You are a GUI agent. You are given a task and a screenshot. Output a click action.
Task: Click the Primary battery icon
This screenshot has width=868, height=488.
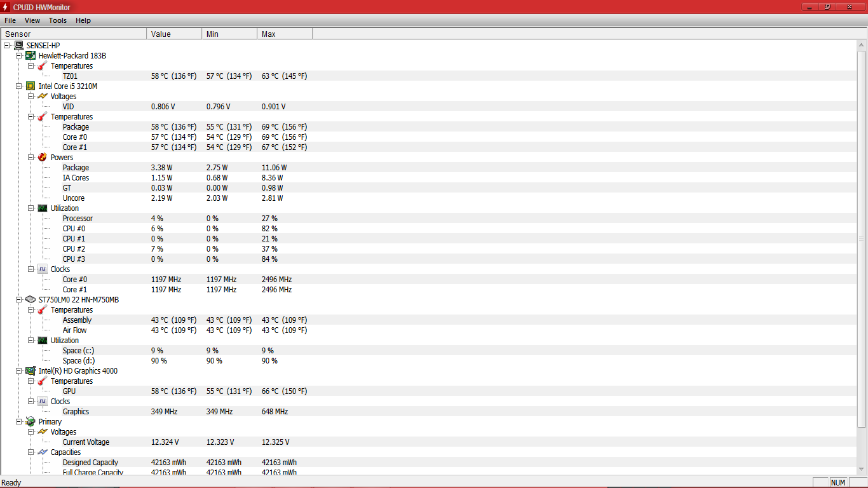point(31,422)
